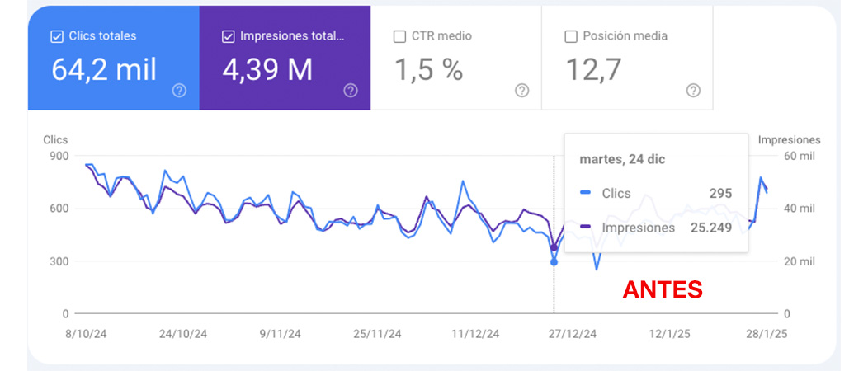Viewport: 868px width, 371px height.
Task: Click the Posición media help question mark
Action: pos(693,91)
